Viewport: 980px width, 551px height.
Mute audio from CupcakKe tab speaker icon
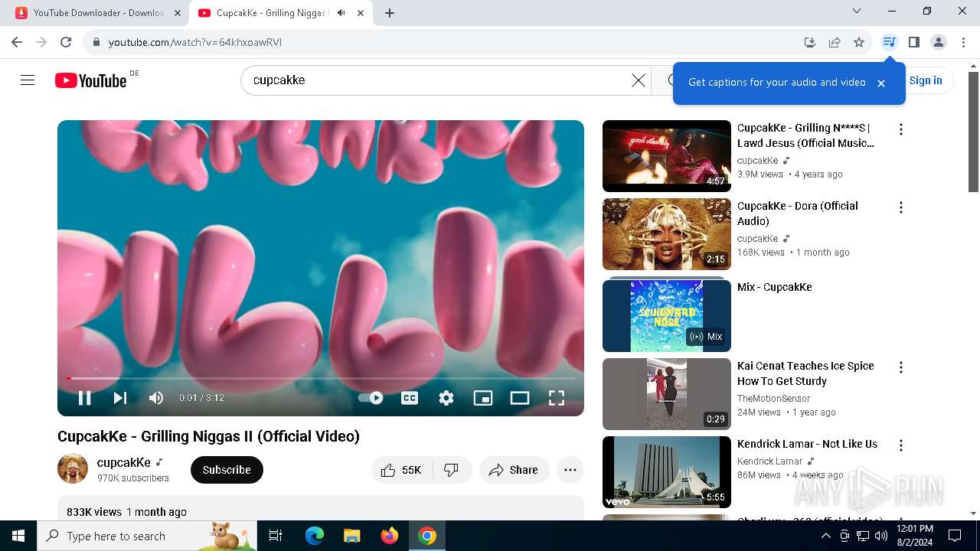[341, 13]
